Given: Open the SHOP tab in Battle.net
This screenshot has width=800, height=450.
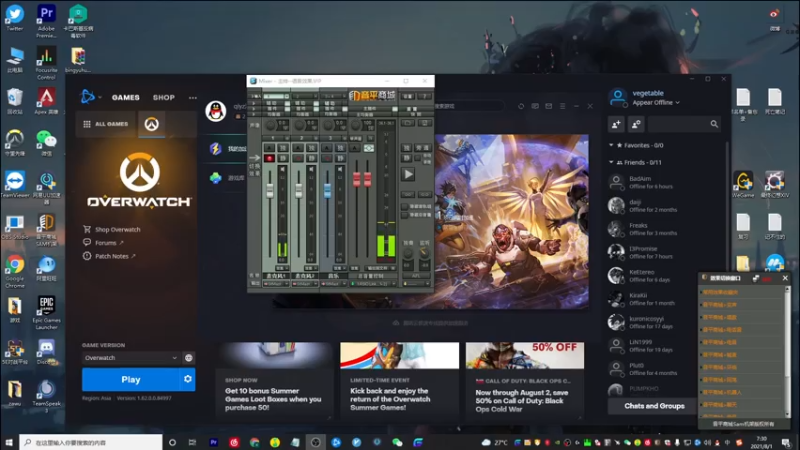Looking at the screenshot, I should [164, 97].
